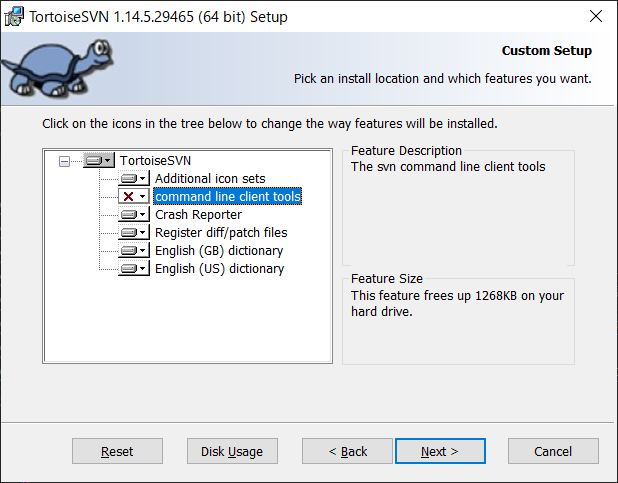The width and height of the screenshot is (618, 483).
Task: Reset feature selections with the Reset button
Action: [x=117, y=451]
